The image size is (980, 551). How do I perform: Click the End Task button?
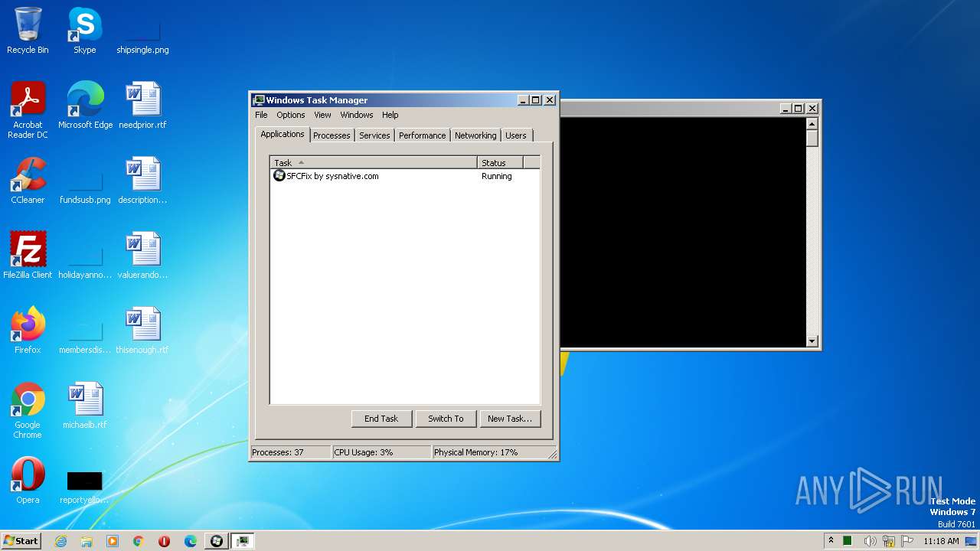381,419
